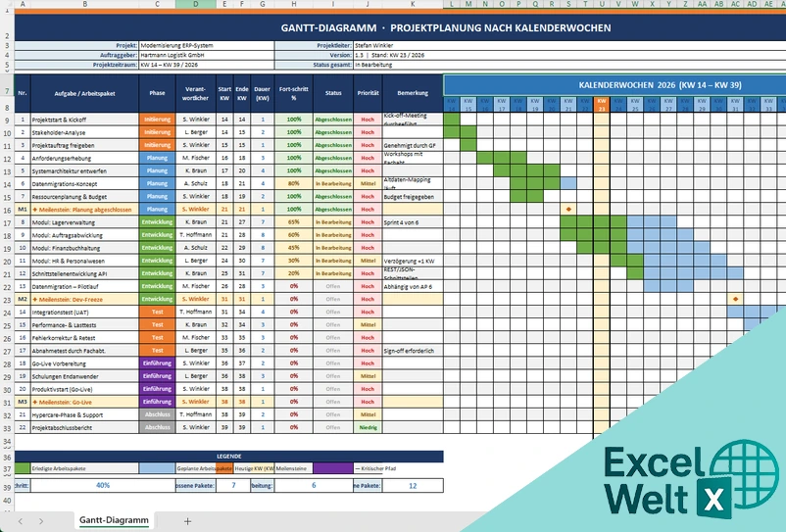Select the Produktivstart (Go-Live) task cell

(x=84, y=389)
